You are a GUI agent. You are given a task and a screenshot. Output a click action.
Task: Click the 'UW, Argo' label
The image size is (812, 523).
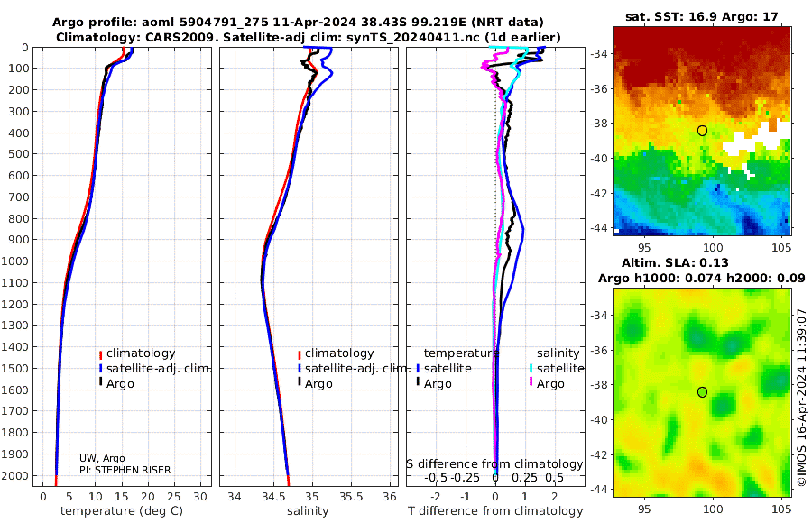coord(102,458)
